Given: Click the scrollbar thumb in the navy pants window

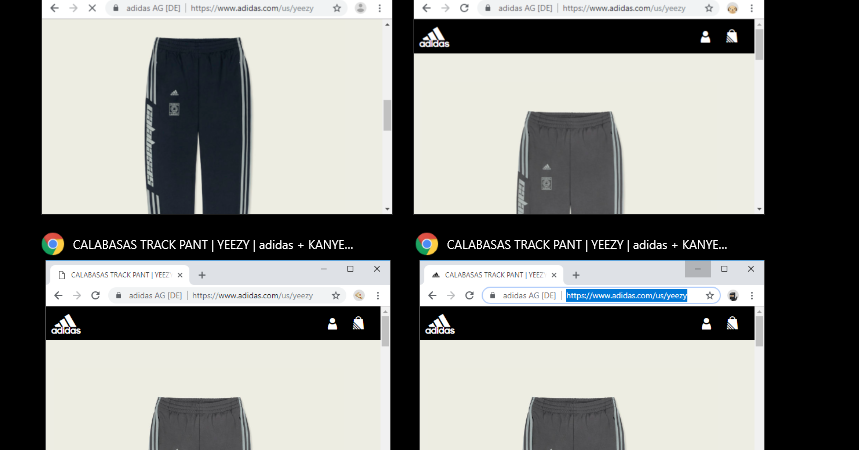Looking at the screenshot, I should click(x=387, y=115).
